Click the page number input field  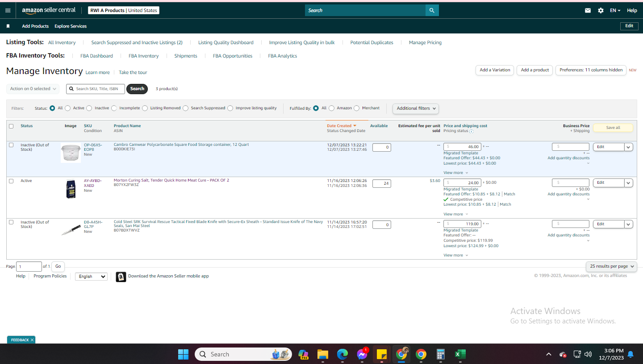pyautogui.click(x=29, y=266)
